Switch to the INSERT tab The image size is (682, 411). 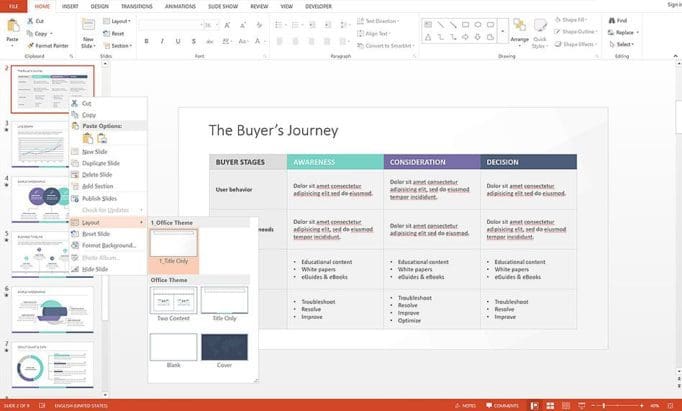click(70, 7)
